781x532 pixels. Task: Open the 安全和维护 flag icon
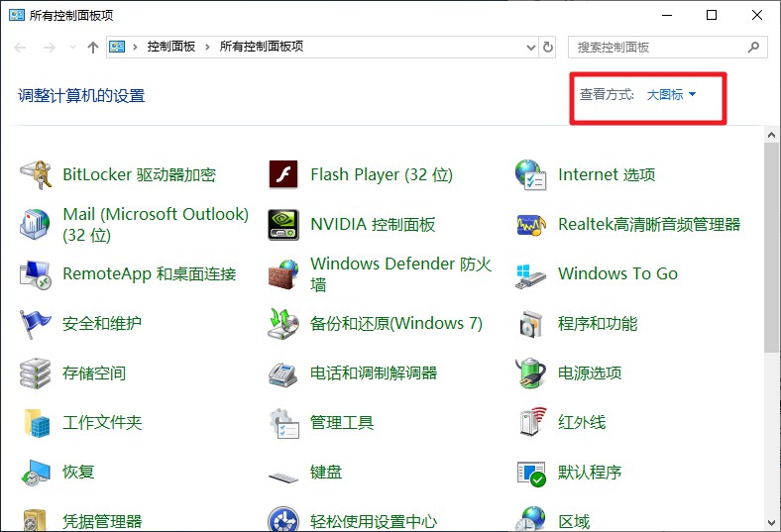point(35,324)
